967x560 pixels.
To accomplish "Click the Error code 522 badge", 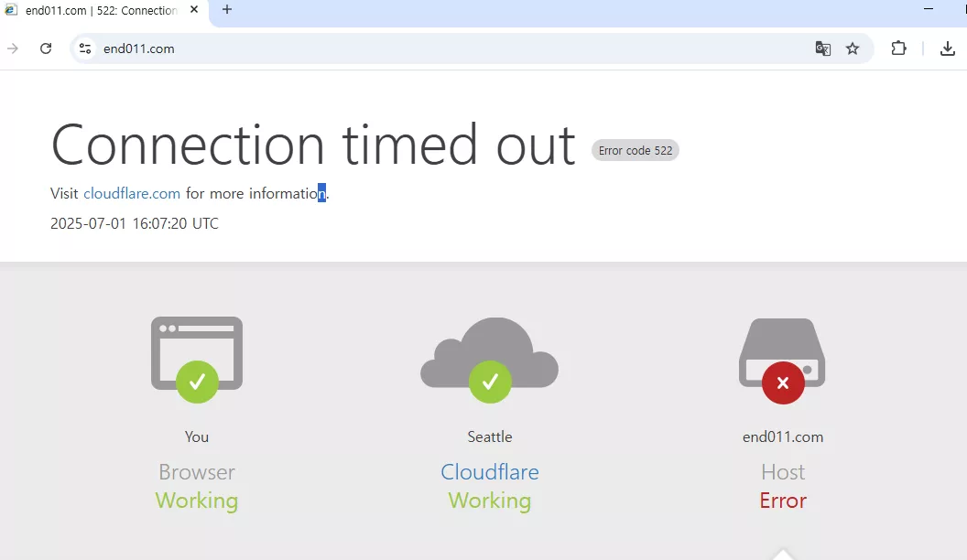I will tap(636, 150).
